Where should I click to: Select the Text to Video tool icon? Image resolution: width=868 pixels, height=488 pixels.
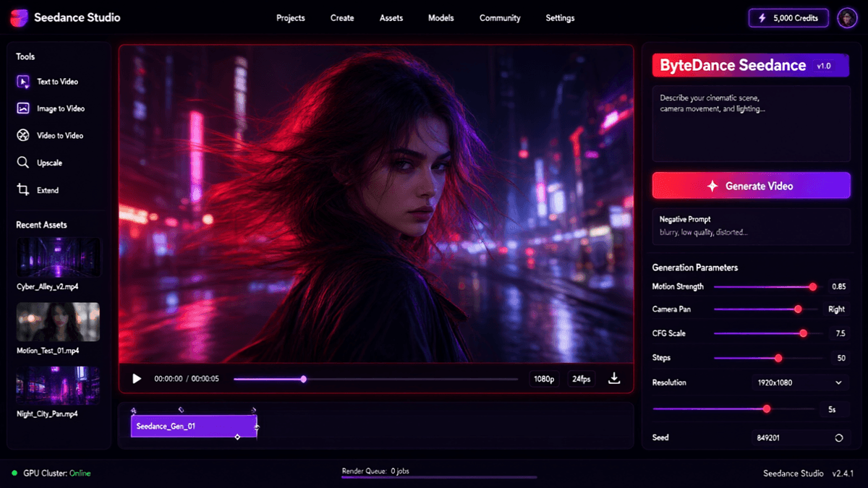tap(23, 82)
